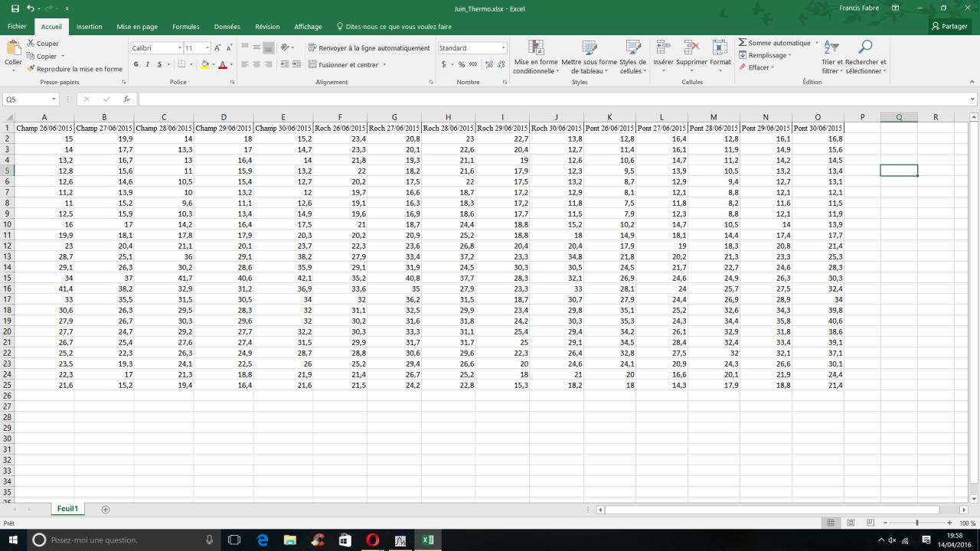Click the horizontal scrollbar
Image resolution: width=980 pixels, height=551 pixels.
click(x=772, y=510)
